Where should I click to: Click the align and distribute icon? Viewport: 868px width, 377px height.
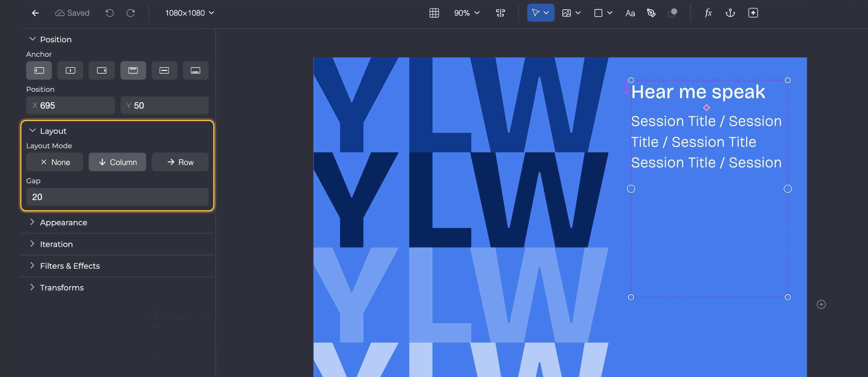[500, 13]
